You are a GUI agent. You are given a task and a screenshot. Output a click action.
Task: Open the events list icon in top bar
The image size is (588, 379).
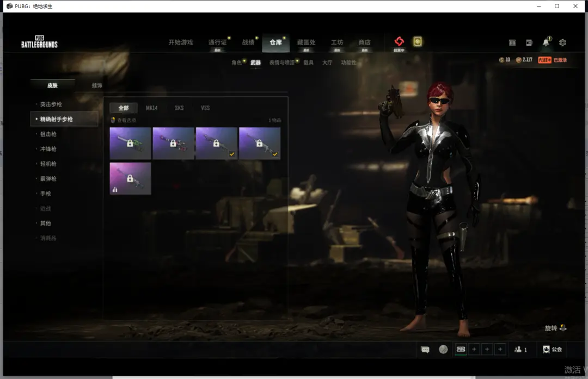[512, 43]
